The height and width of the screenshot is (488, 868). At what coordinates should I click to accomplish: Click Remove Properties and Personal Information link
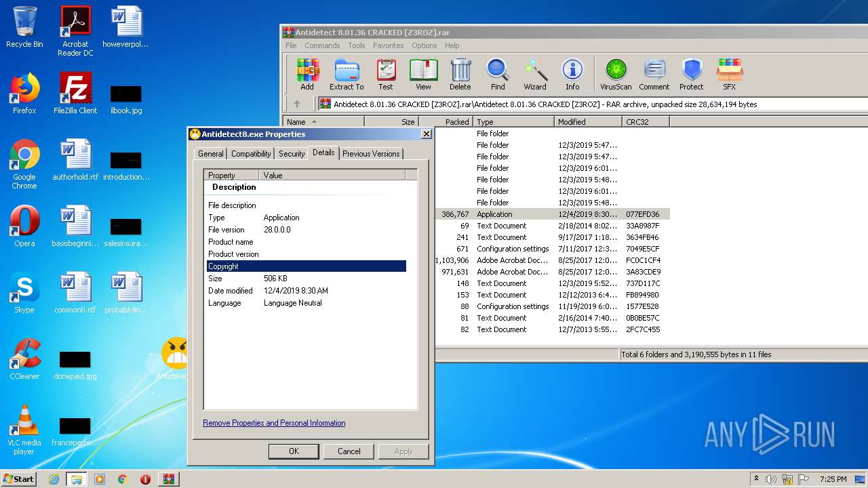[x=274, y=423]
